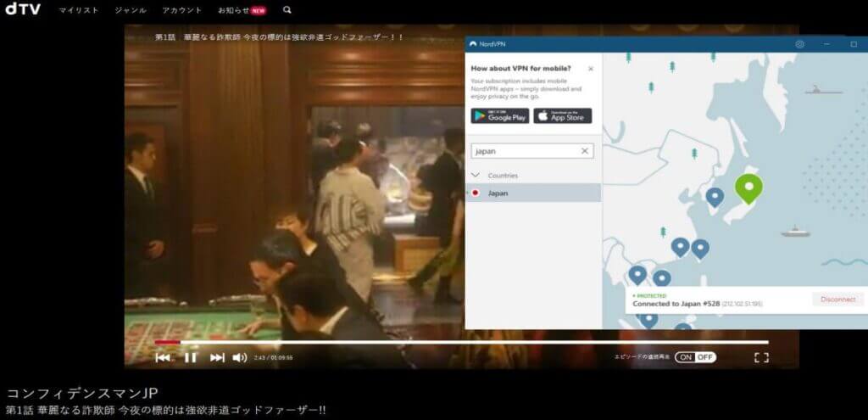The width and height of the screenshot is (868, 420).
Task: Select Japan in the country list
Action: coord(533,193)
